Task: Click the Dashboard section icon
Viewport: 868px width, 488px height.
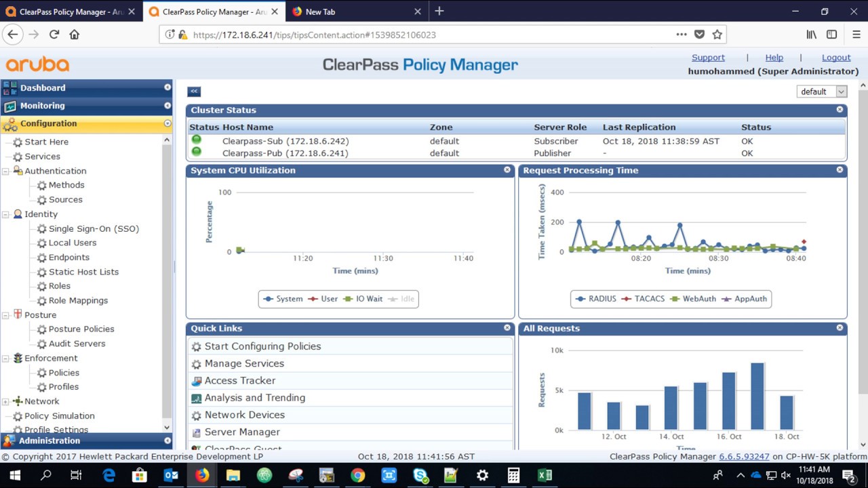Action: point(9,87)
